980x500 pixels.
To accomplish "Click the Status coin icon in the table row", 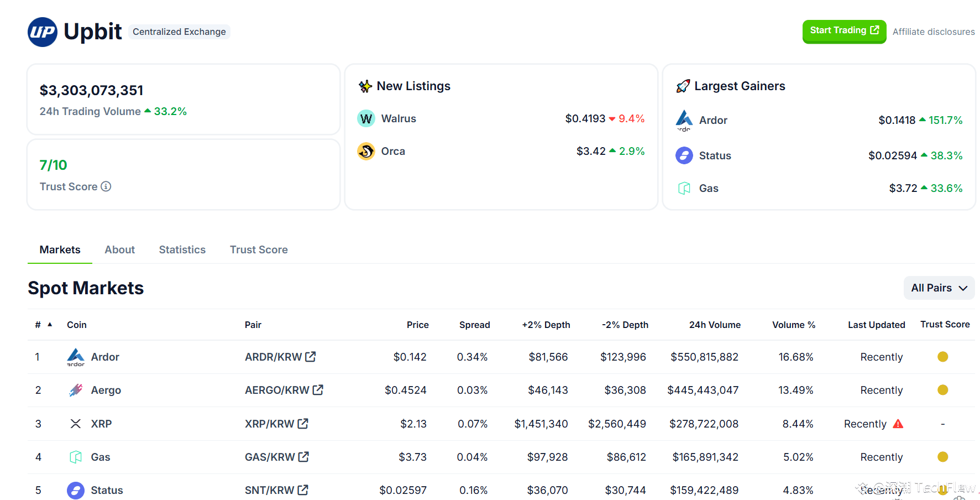I will coord(76,490).
